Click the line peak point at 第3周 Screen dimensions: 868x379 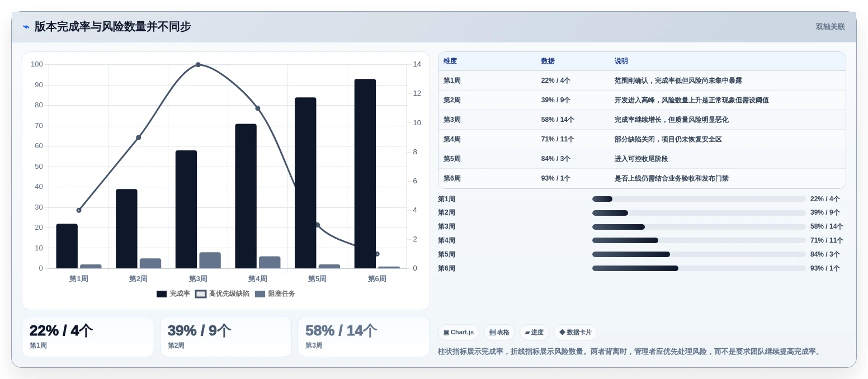198,65
